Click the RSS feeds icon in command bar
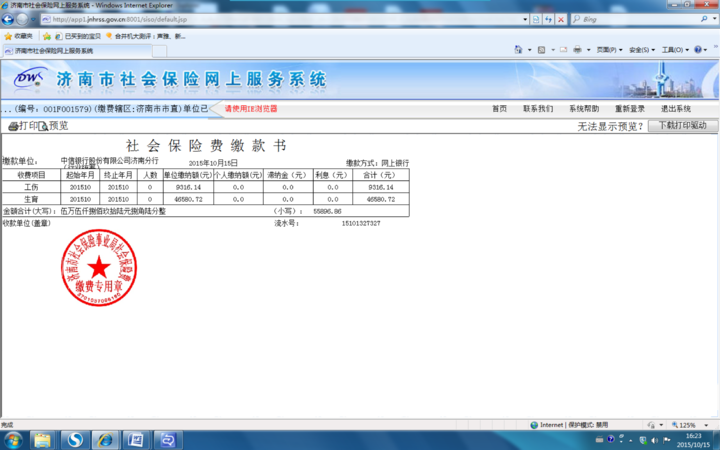720x450 pixels. point(541,50)
